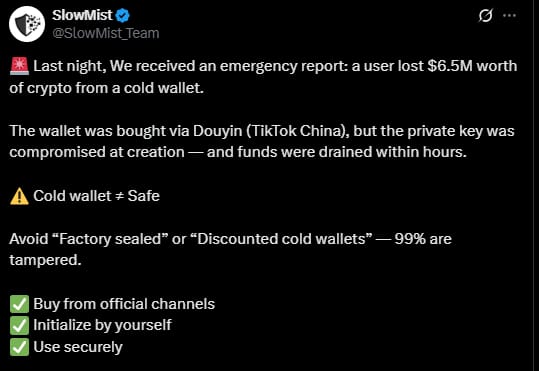Click the yellow warning triangle emoji
This screenshot has width=539, height=371.
tap(19, 196)
